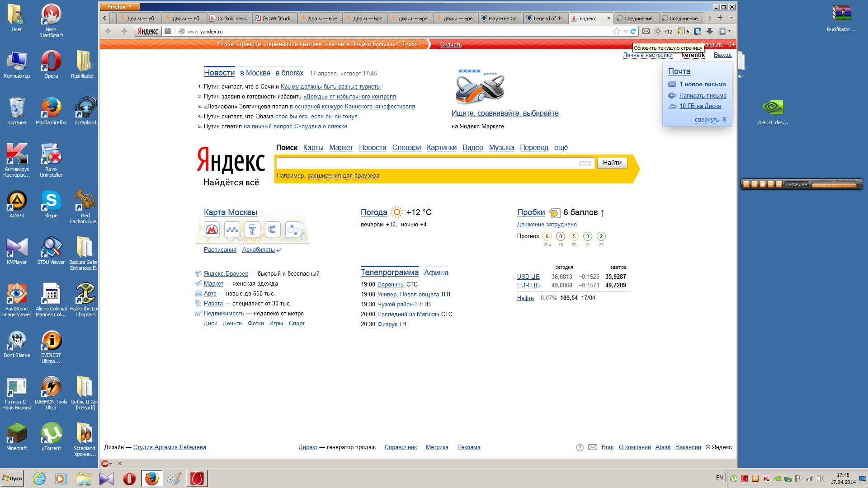The height and width of the screenshot is (488, 868).
Task: Open the downloads arrow icon in toolbar
Action: click(710, 31)
